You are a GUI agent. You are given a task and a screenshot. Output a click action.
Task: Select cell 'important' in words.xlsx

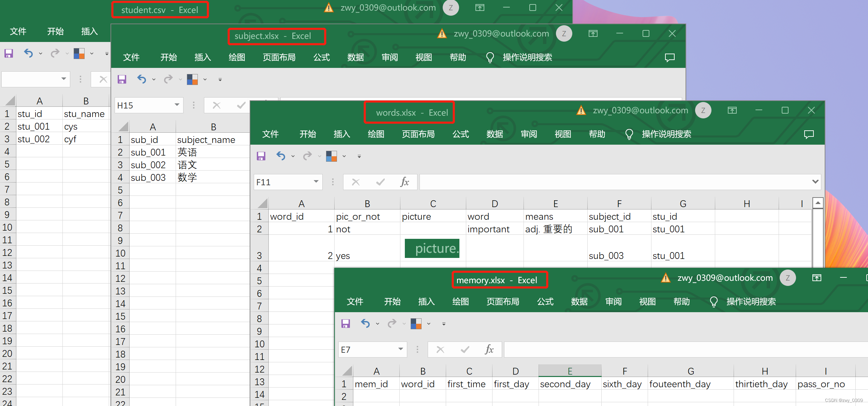(x=495, y=229)
